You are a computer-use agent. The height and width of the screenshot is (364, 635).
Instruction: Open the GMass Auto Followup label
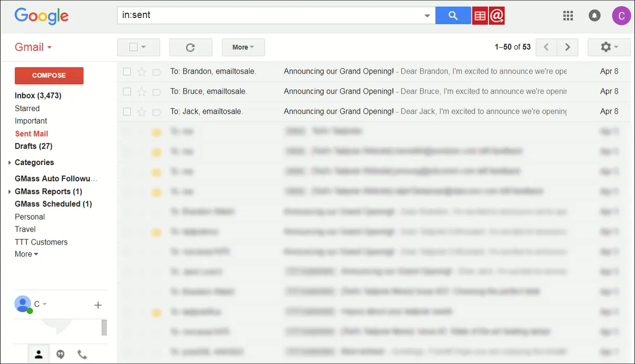pos(56,178)
